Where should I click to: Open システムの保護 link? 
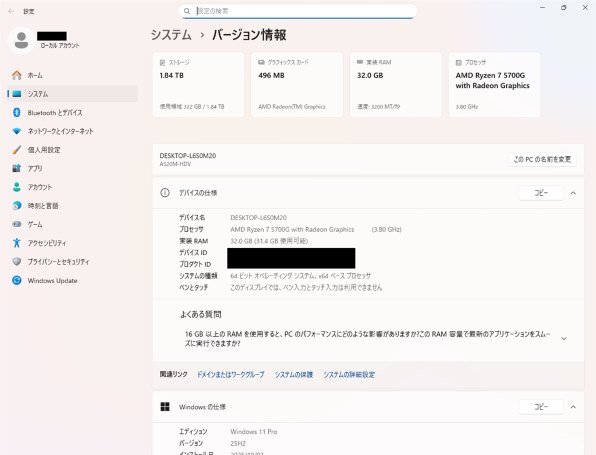click(x=293, y=374)
